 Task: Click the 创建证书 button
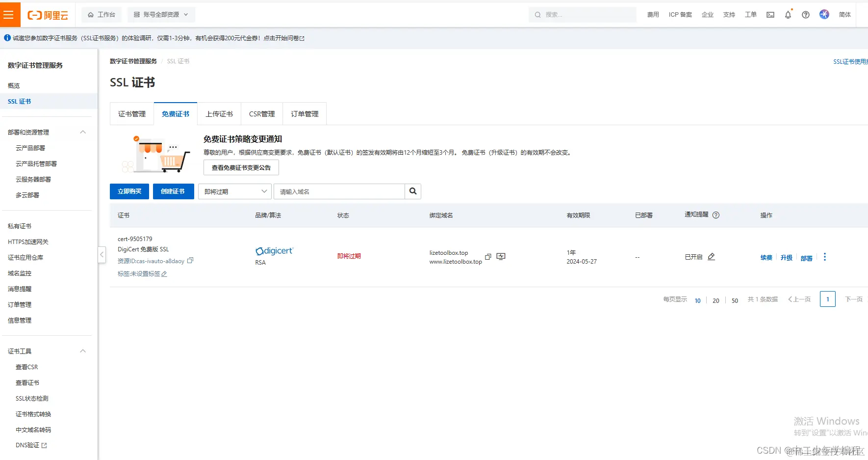point(173,191)
